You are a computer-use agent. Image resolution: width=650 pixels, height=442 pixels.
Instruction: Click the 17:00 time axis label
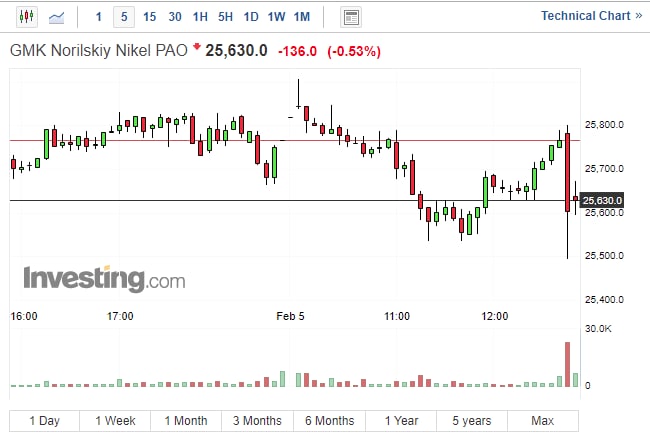point(120,316)
